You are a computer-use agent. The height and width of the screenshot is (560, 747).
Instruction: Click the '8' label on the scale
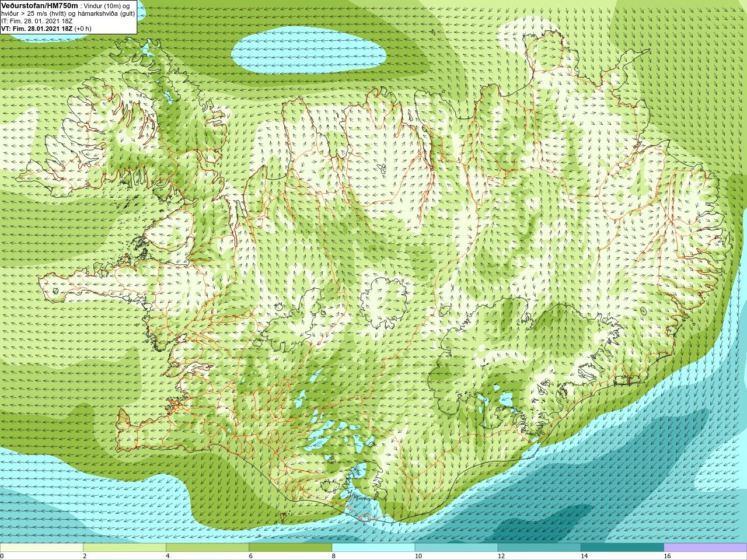point(334,556)
